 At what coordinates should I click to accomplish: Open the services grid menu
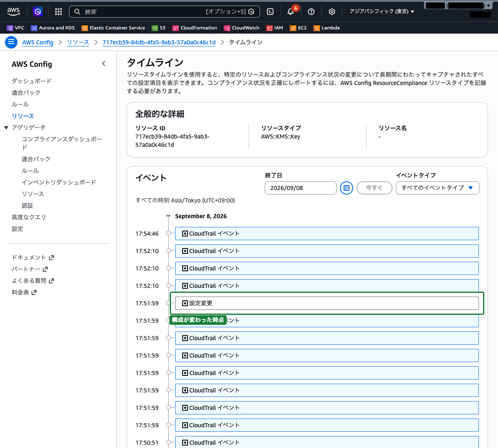59,12
